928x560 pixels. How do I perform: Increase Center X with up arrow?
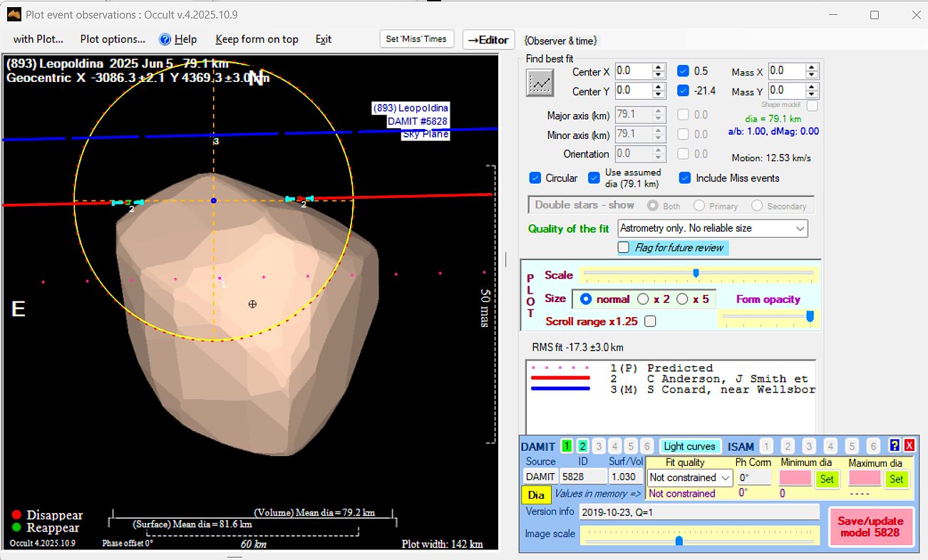[x=659, y=68]
